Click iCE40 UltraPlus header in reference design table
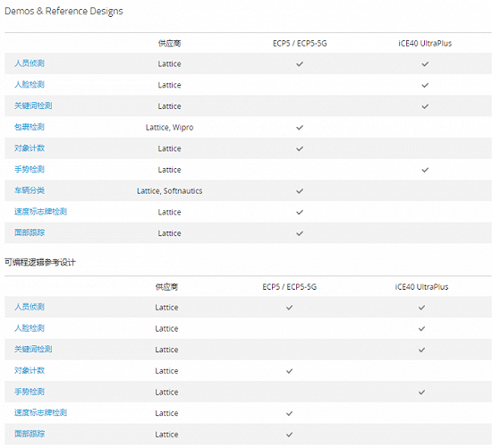Viewport: 492px width, 448px height. (x=421, y=287)
